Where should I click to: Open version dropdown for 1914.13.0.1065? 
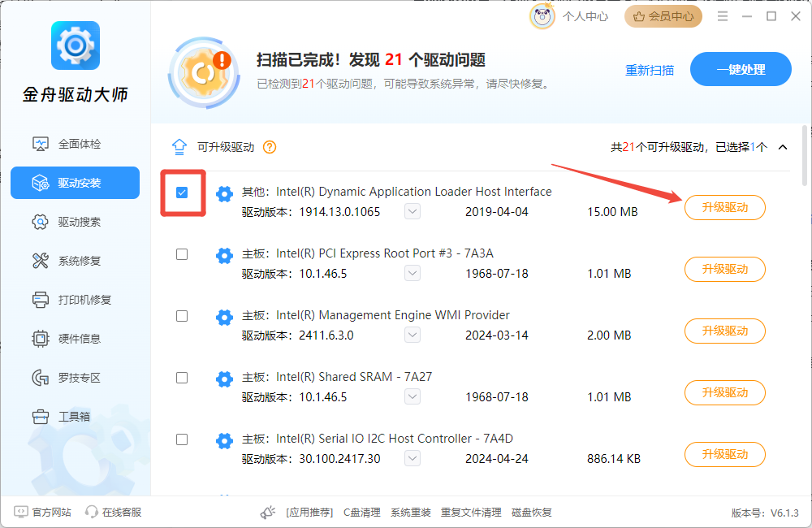tap(412, 211)
